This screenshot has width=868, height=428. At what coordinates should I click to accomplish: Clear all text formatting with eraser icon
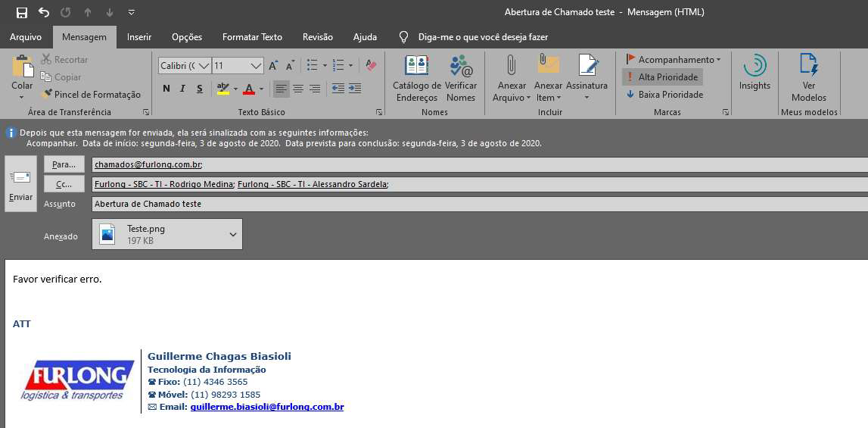371,66
